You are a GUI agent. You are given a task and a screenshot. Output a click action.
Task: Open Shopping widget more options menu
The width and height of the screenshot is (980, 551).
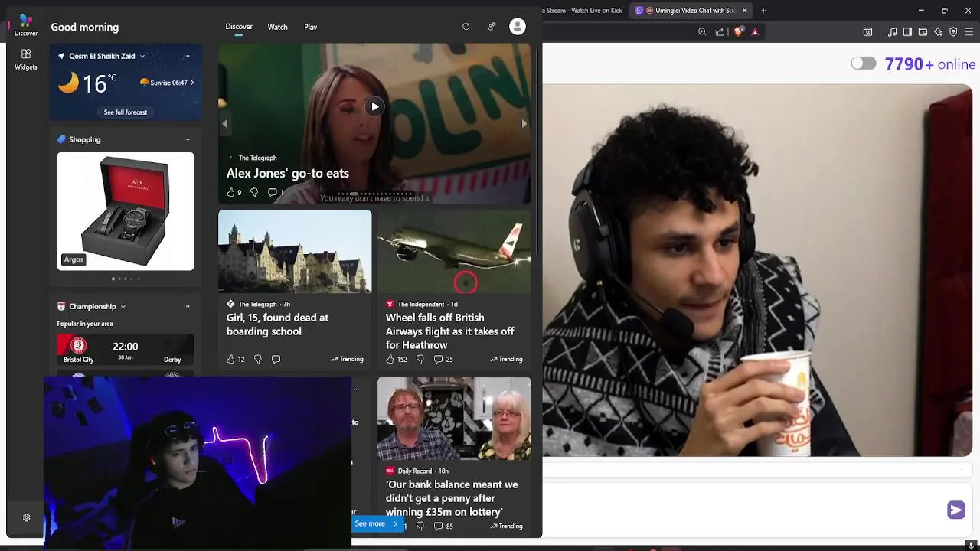(186, 139)
